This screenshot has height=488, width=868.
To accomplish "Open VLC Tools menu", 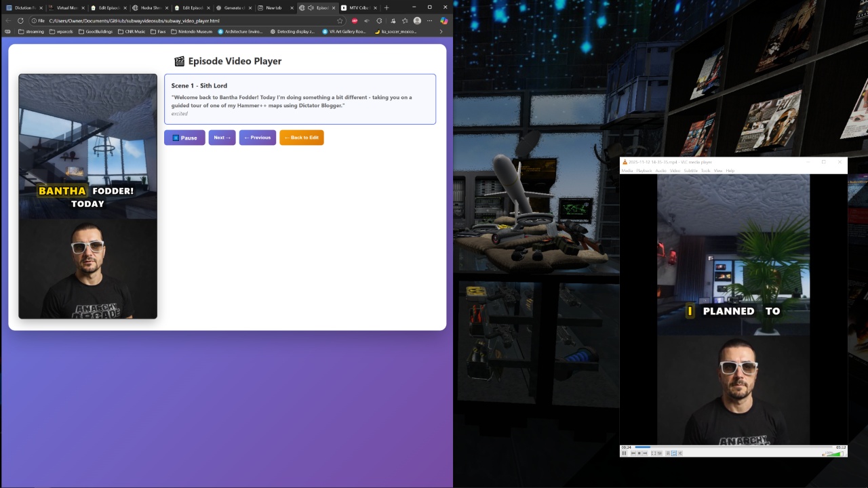I will pos(705,171).
